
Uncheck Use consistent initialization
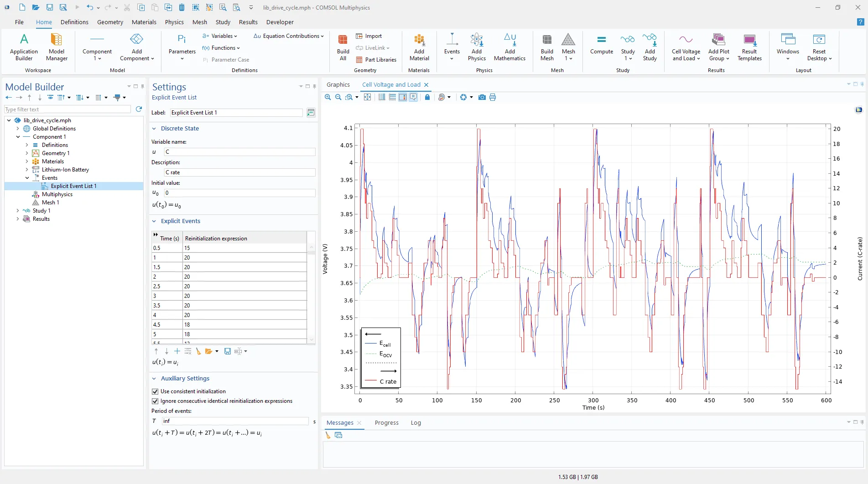click(155, 391)
